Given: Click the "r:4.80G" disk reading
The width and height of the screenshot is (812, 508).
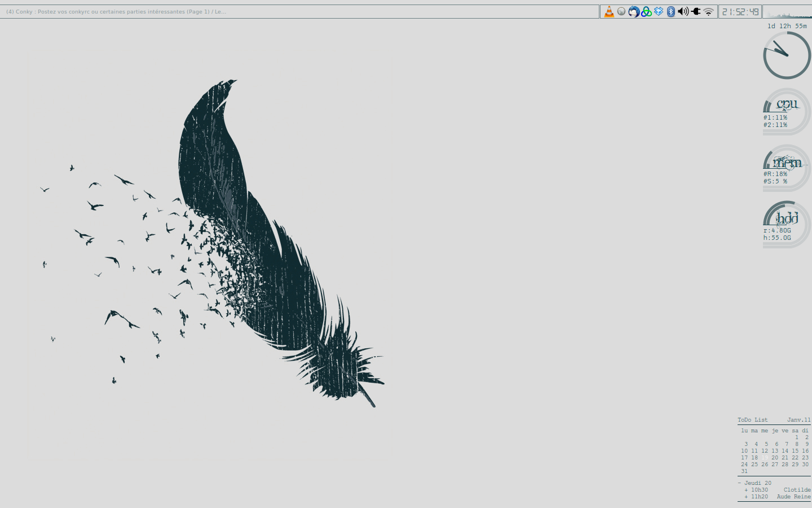Looking at the screenshot, I should [x=777, y=230].
